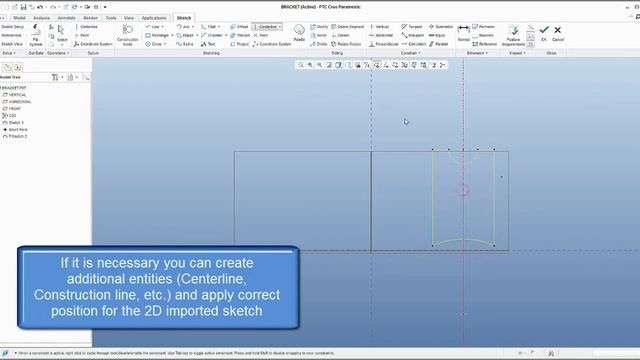640x360 pixels.
Task: Click the Thicken tool
Action: [x=240, y=36]
